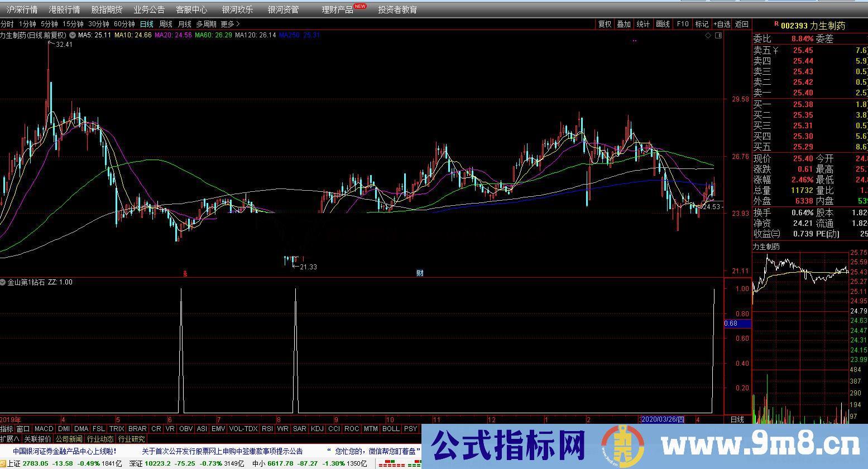Click the 画线 draw line button
The image size is (868, 469).
(x=663, y=24)
